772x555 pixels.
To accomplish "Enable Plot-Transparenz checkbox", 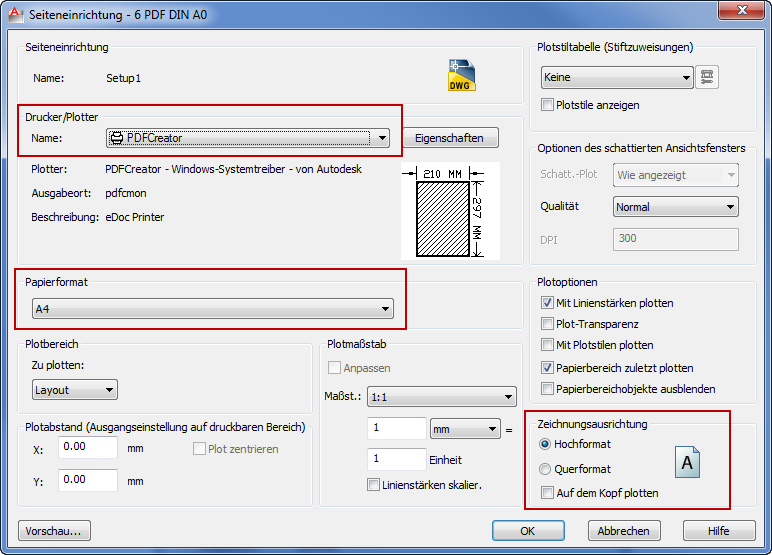I will [547, 324].
